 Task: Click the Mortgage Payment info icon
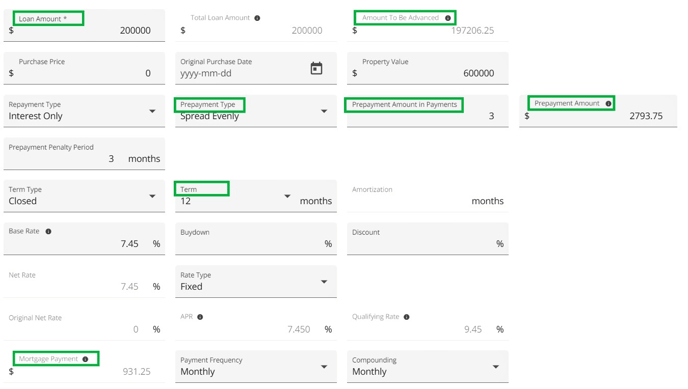(85, 359)
